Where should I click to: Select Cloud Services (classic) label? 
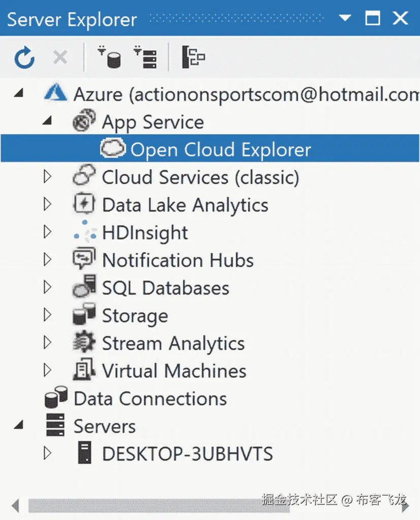click(x=201, y=177)
